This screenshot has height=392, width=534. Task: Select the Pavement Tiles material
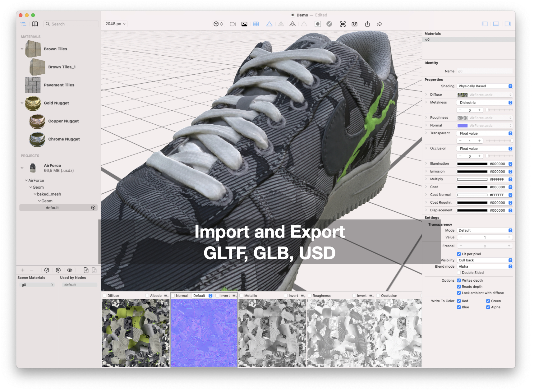[x=59, y=85]
